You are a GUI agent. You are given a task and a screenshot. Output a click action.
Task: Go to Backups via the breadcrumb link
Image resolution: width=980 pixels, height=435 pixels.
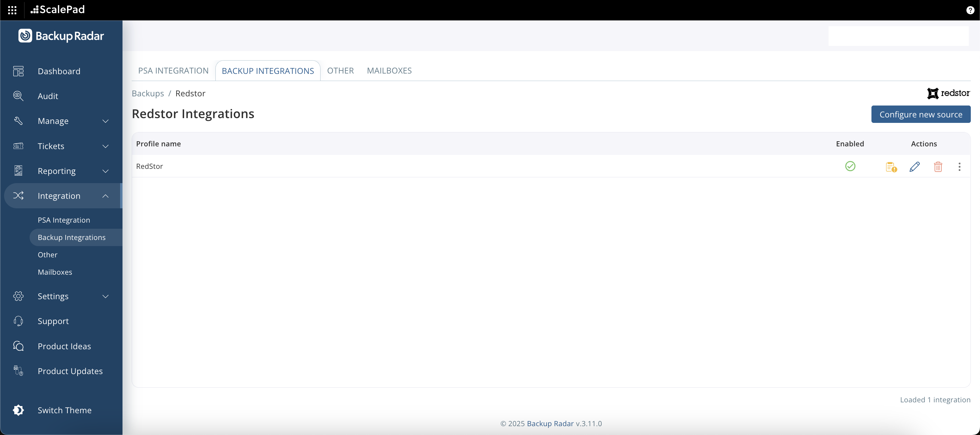(x=148, y=94)
